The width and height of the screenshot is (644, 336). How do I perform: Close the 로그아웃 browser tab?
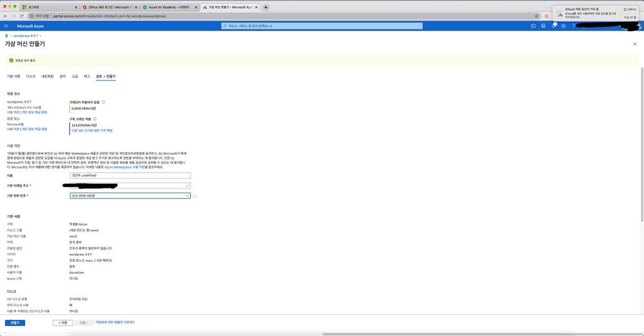coord(76,7)
